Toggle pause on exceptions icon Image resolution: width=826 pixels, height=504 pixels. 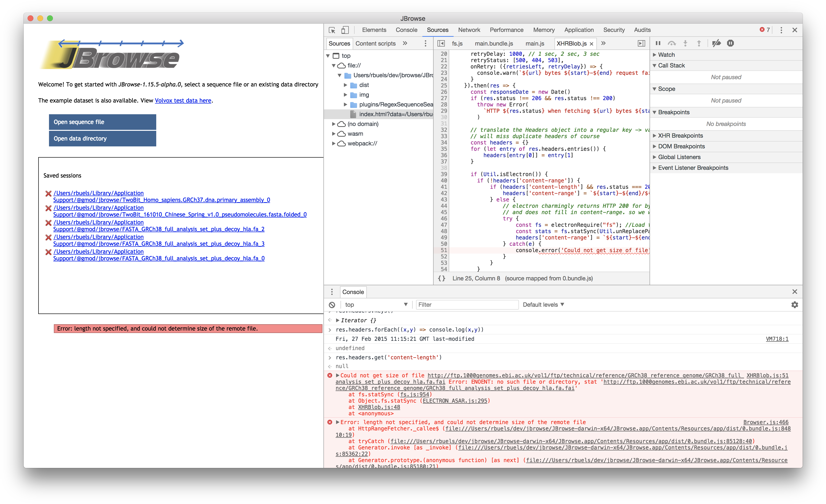(x=730, y=43)
